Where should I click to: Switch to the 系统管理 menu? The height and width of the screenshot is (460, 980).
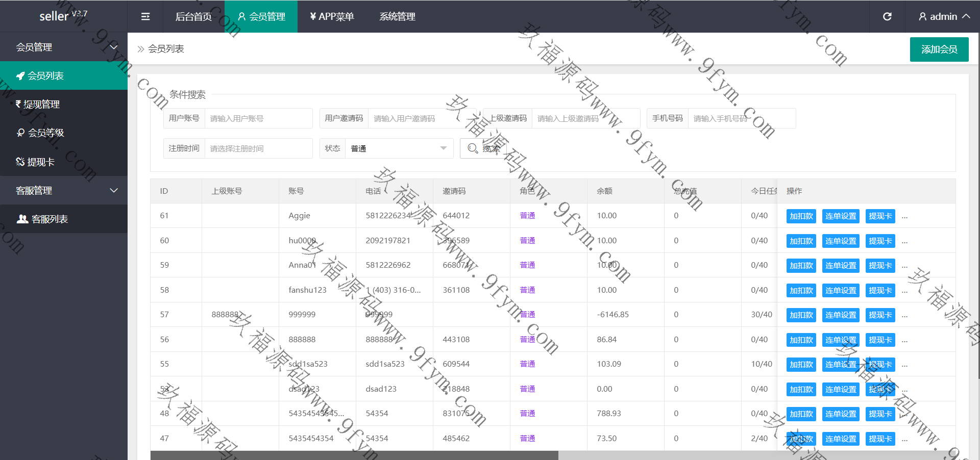click(397, 16)
